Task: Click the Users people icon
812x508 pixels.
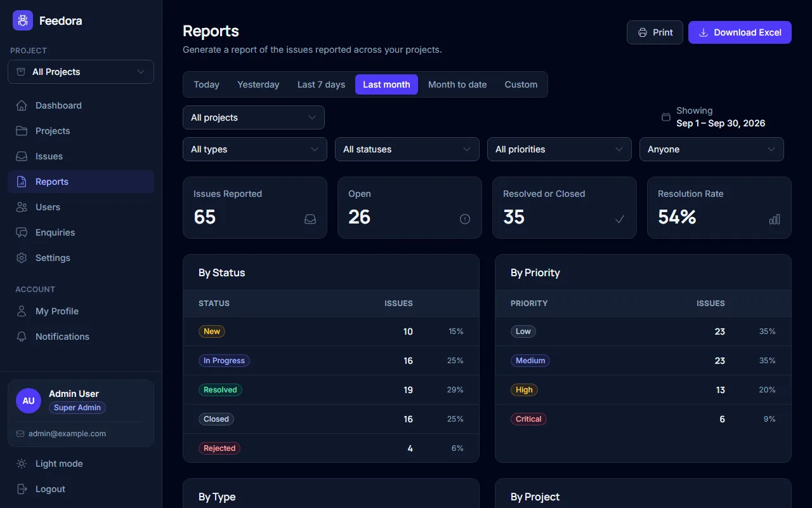Action: pos(22,207)
